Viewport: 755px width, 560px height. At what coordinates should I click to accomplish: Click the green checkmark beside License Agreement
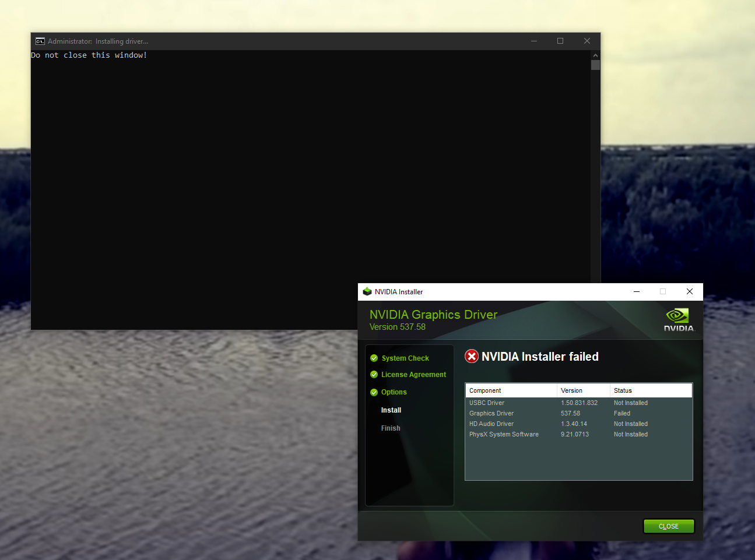tap(374, 375)
